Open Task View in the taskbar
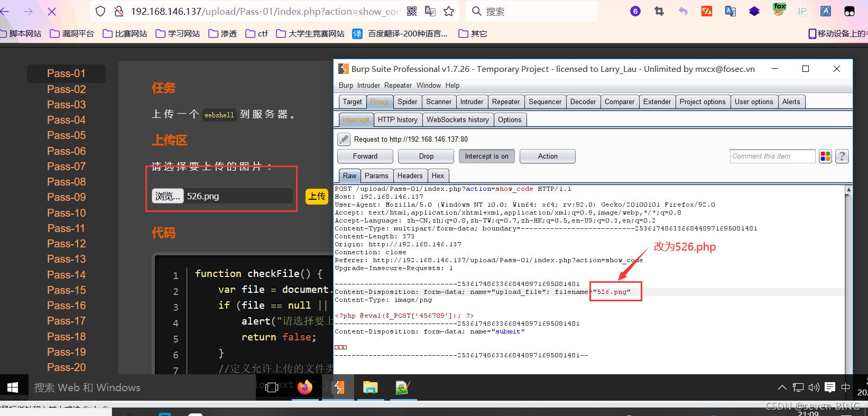The image size is (868, 416). pyautogui.click(x=272, y=387)
